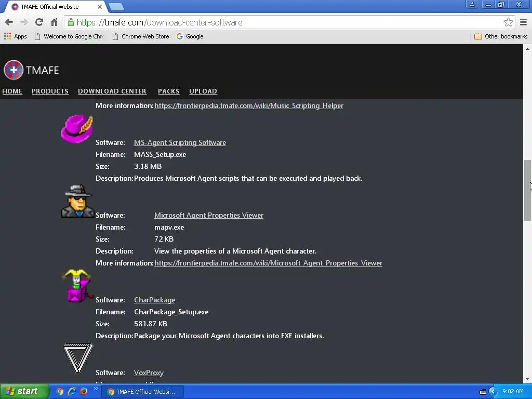
Task: Click the green padlock security icon
Action: click(x=71, y=22)
